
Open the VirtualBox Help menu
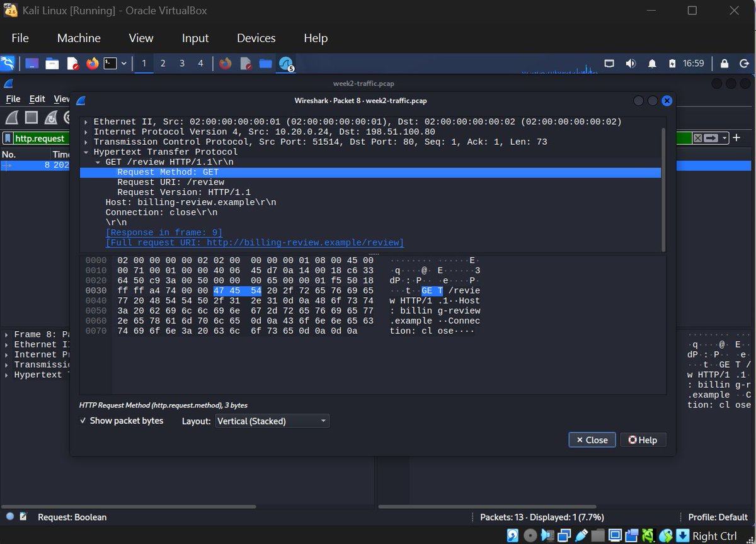tap(316, 38)
